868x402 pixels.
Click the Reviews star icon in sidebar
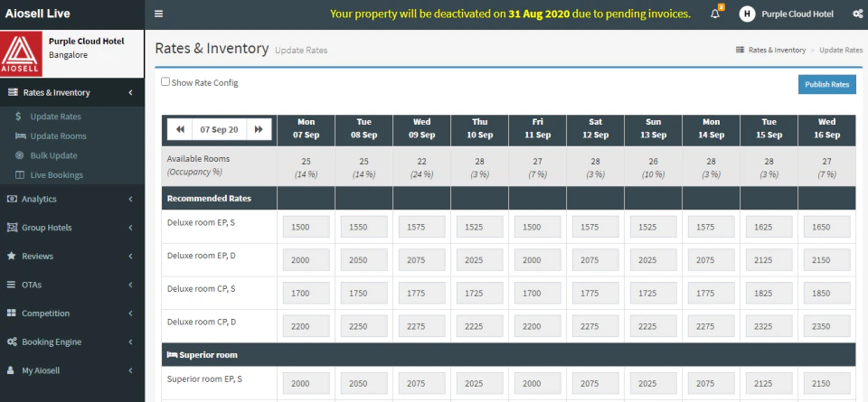pos(12,256)
